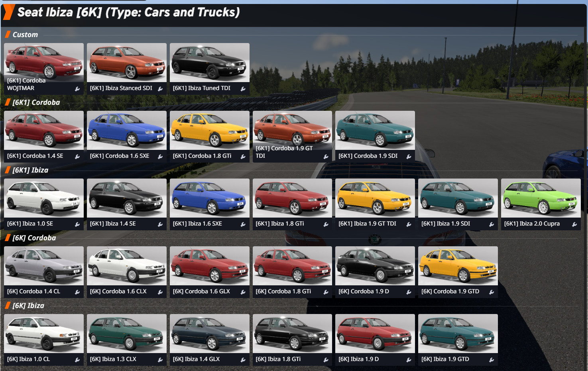Select the [6K] Cordoba 1.8 GTi car image
This screenshot has height=371, width=588.
(293, 266)
